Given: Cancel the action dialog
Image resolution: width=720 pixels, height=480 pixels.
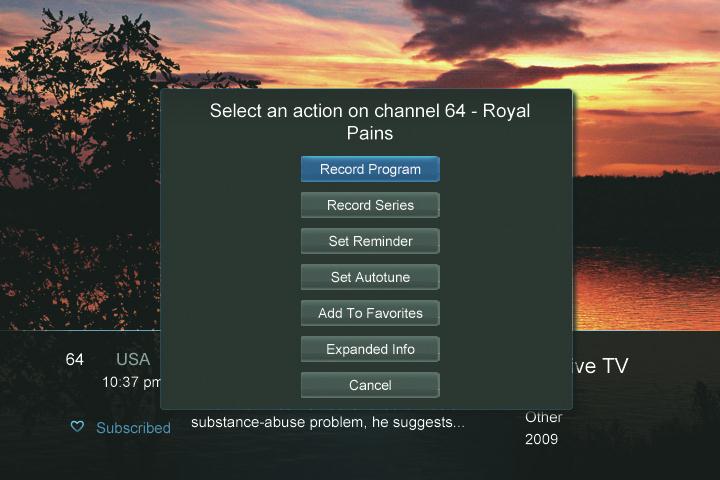Looking at the screenshot, I should pyautogui.click(x=370, y=385).
